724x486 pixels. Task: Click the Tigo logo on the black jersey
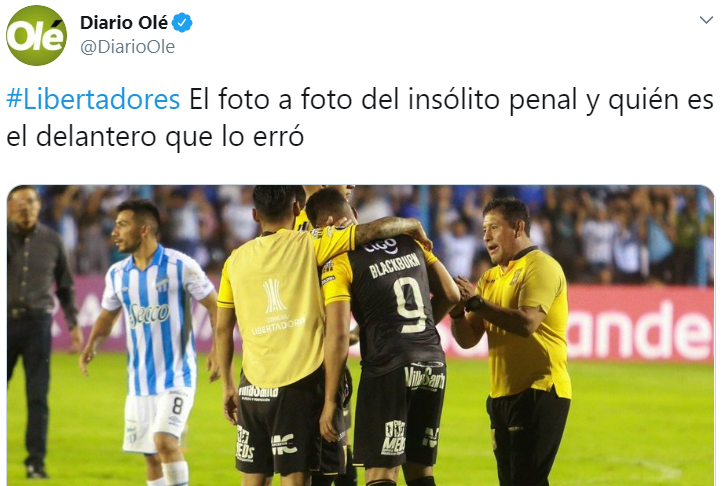point(381,246)
